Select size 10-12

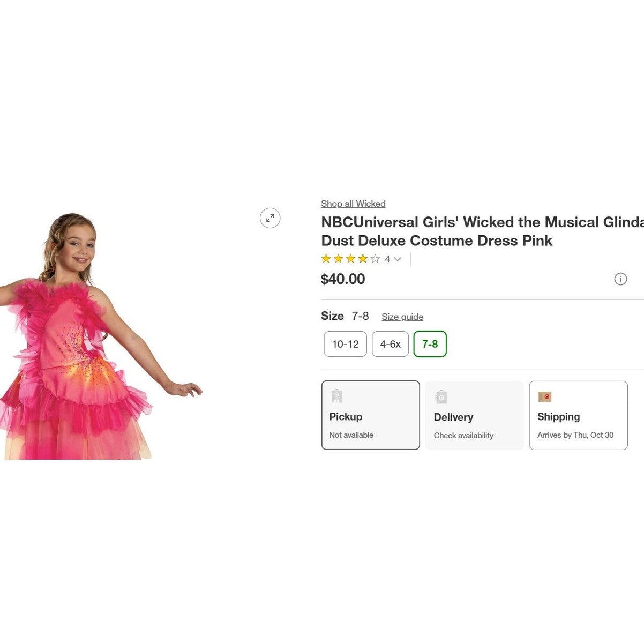point(345,344)
